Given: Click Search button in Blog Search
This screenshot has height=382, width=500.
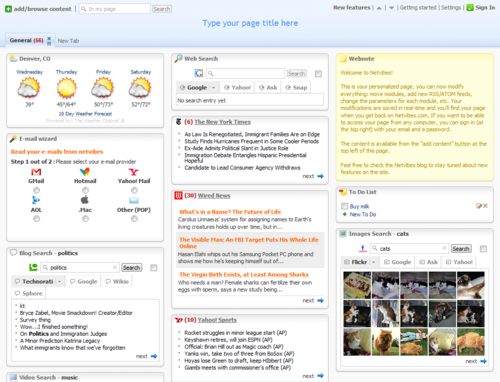Looking at the screenshot, I should tap(131, 268).
